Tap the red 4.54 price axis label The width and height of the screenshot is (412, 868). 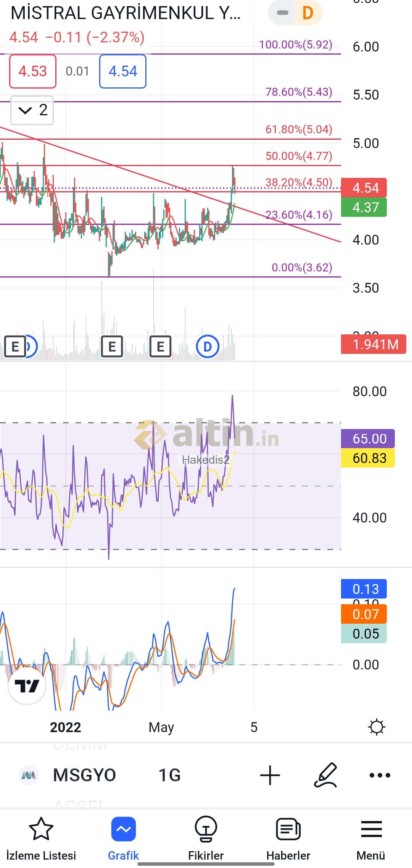point(364,188)
